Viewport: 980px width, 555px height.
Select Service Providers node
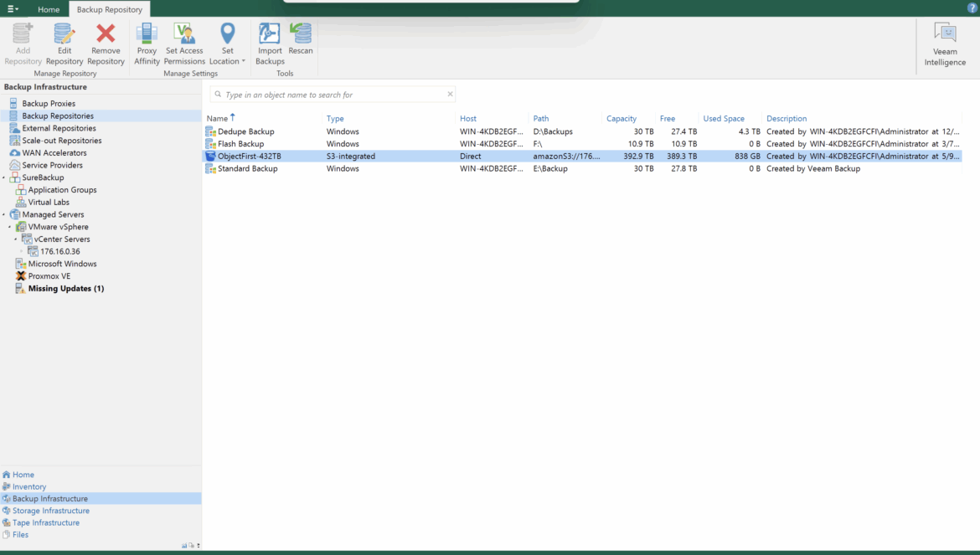(x=52, y=166)
